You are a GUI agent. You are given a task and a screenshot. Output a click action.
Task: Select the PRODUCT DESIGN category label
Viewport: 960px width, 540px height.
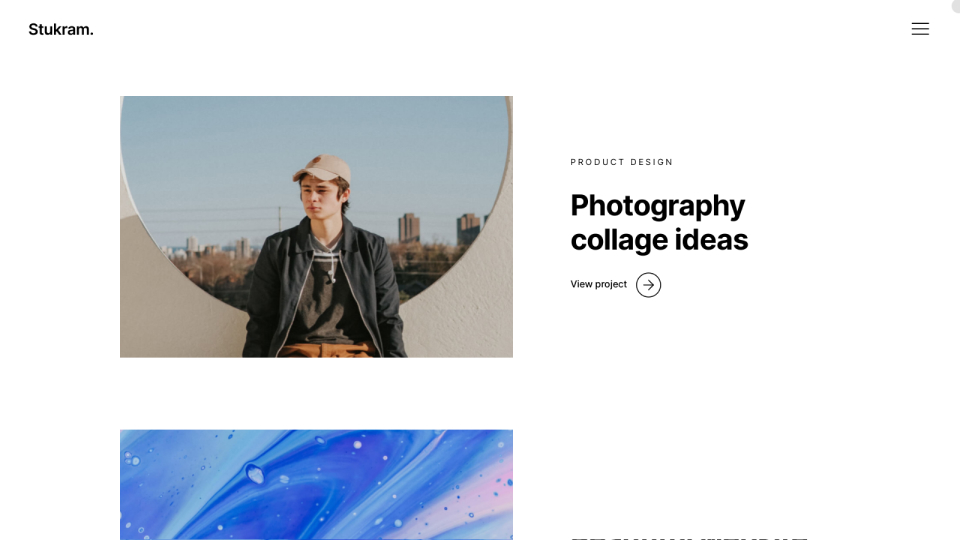tap(621, 162)
